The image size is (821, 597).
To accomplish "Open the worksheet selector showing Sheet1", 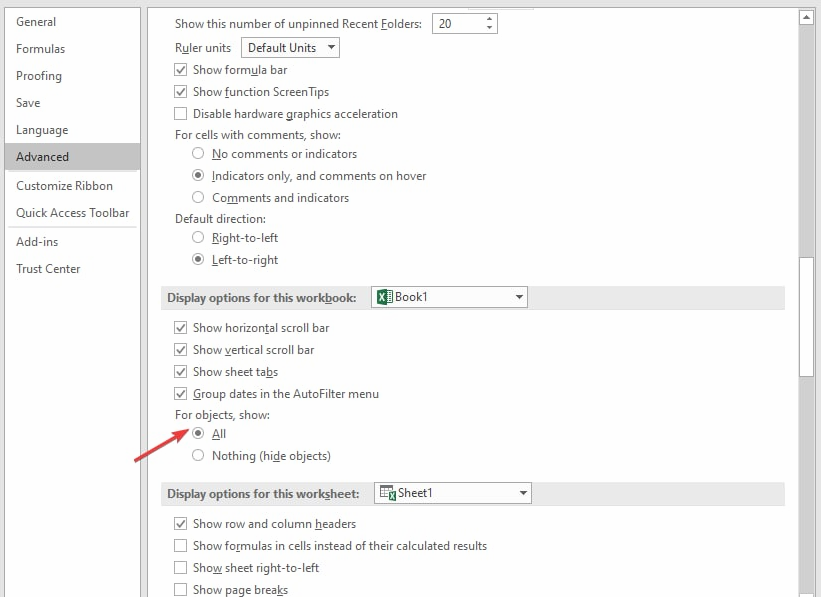I will (x=453, y=493).
